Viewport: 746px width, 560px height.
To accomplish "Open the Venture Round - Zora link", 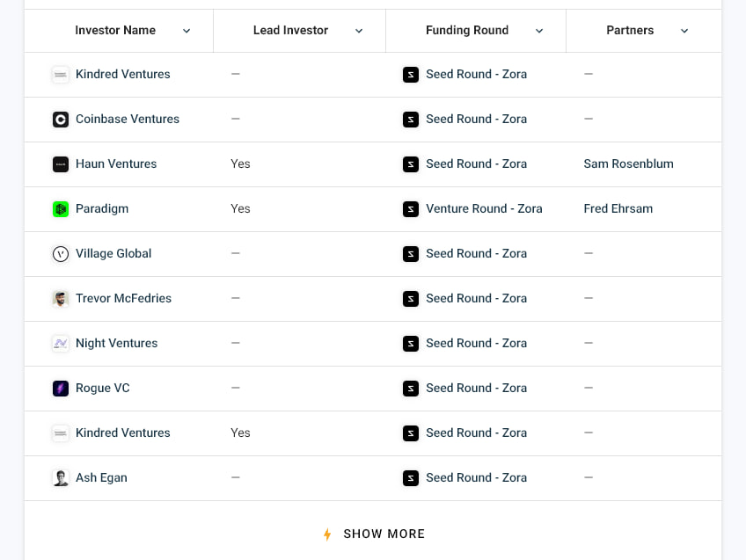I will 484,209.
